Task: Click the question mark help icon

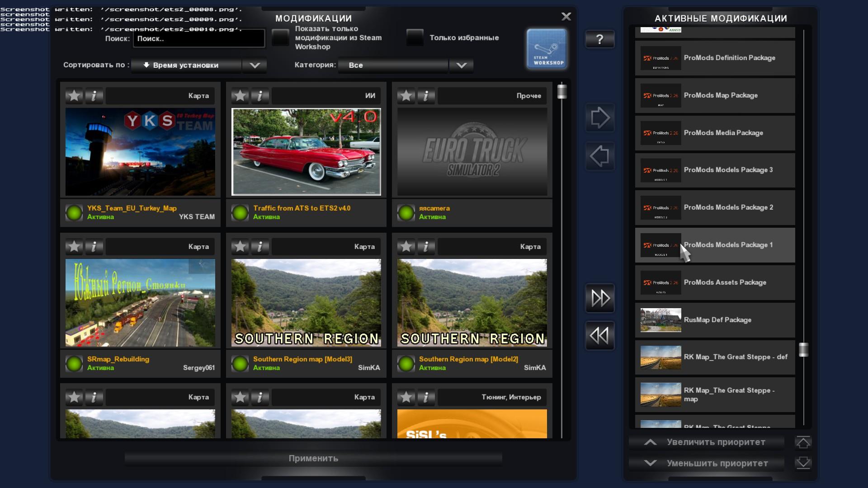Action: point(599,39)
